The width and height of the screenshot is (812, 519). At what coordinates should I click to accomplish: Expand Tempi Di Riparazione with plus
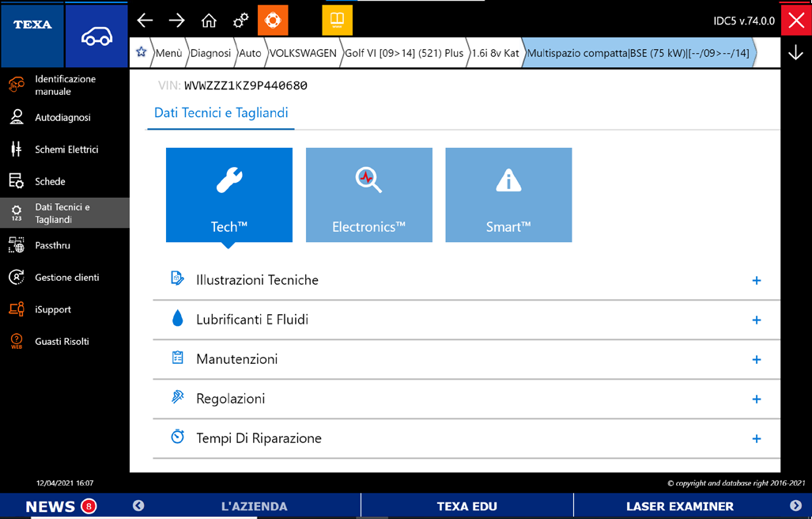(757, 439)
